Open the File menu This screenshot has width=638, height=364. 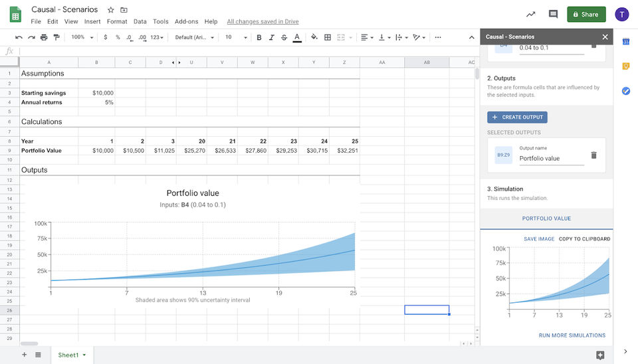point(36,21)
